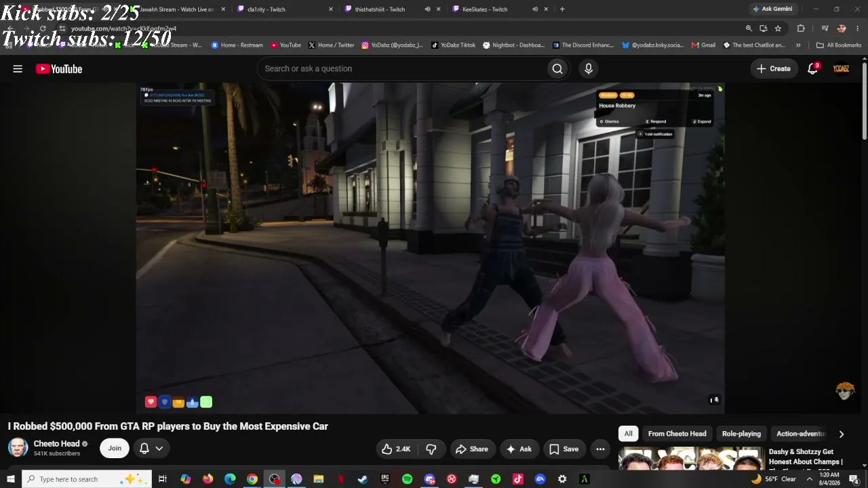This screenshot has width=868, height=488.
Task: Bookmark this page with star icon
Action: 778,28
